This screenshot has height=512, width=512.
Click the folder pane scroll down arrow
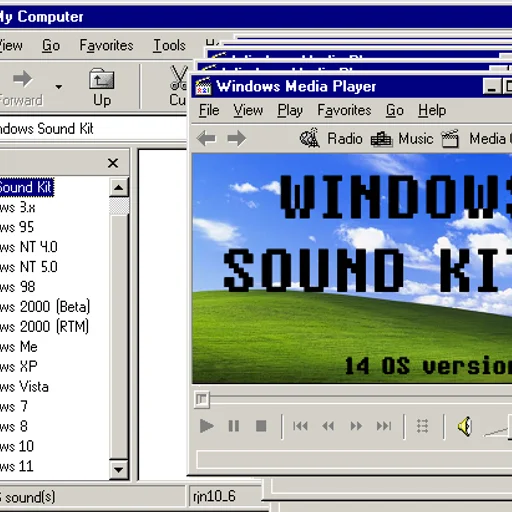click(119, 470)
